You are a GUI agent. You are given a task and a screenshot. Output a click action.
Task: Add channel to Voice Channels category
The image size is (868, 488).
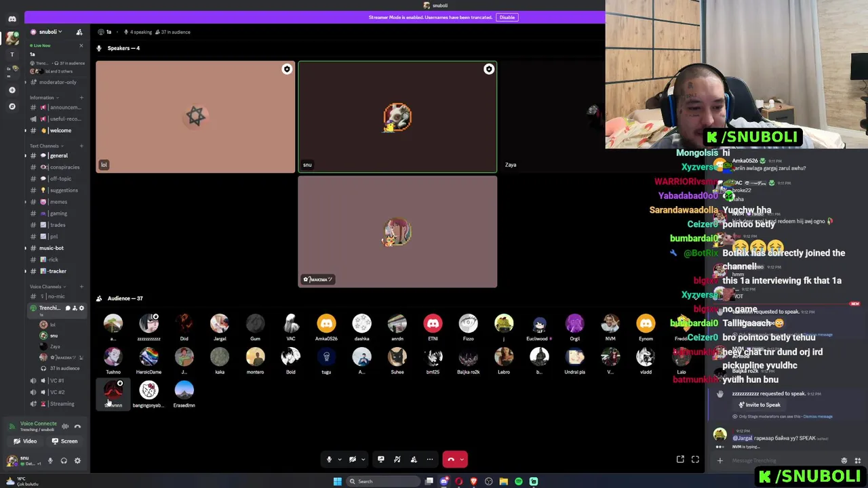click(x=81, y=287)
